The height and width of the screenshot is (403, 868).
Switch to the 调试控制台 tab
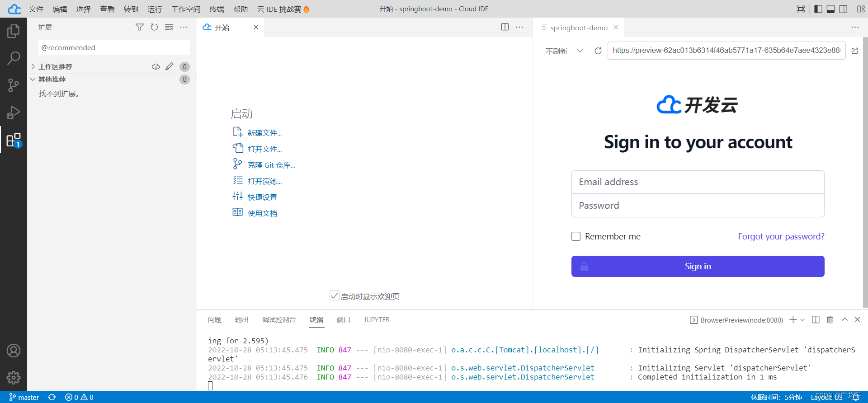(279, 320)
